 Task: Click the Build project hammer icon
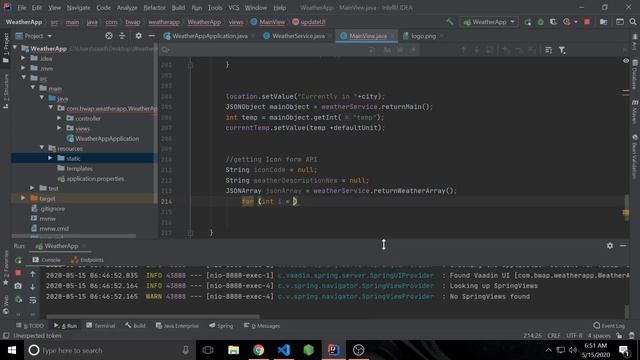click(449, 22)
